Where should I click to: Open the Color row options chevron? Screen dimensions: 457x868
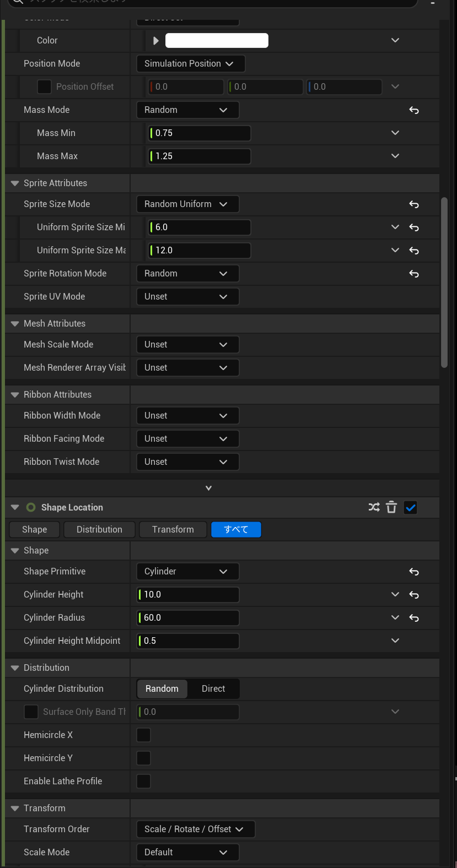395,40
